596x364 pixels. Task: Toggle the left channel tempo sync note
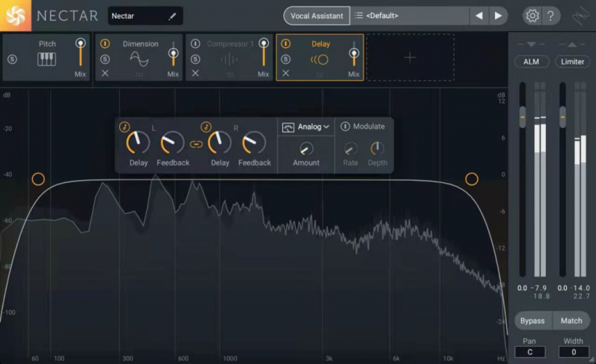point(124,126)
